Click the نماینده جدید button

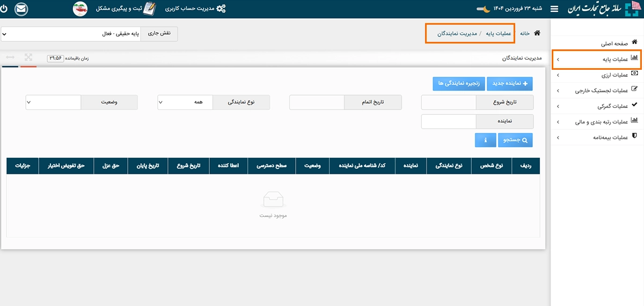point(510,84)
